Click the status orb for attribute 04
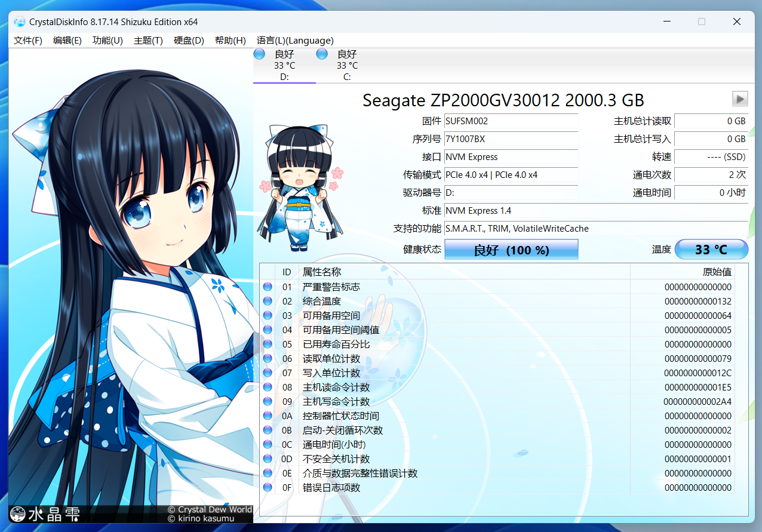 (x=268, y=330)
